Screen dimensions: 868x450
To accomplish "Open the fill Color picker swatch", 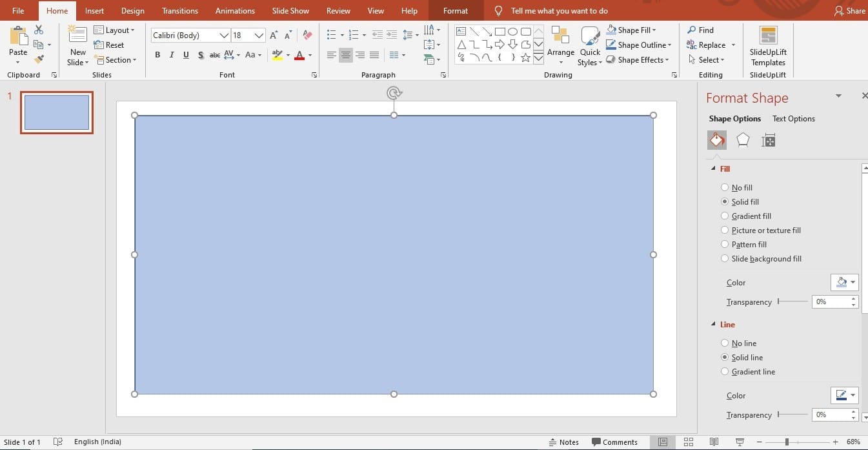I will click(844, 283).
